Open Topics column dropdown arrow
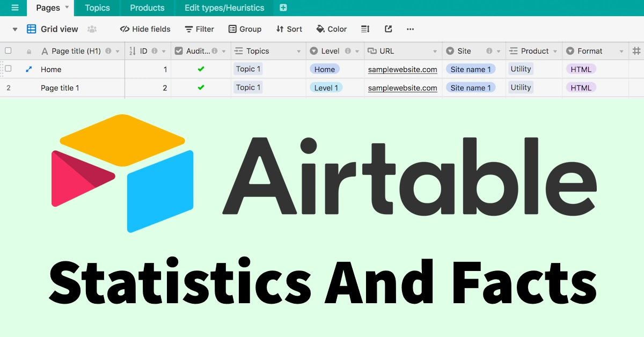644x337 pixels. click(299, 52)
